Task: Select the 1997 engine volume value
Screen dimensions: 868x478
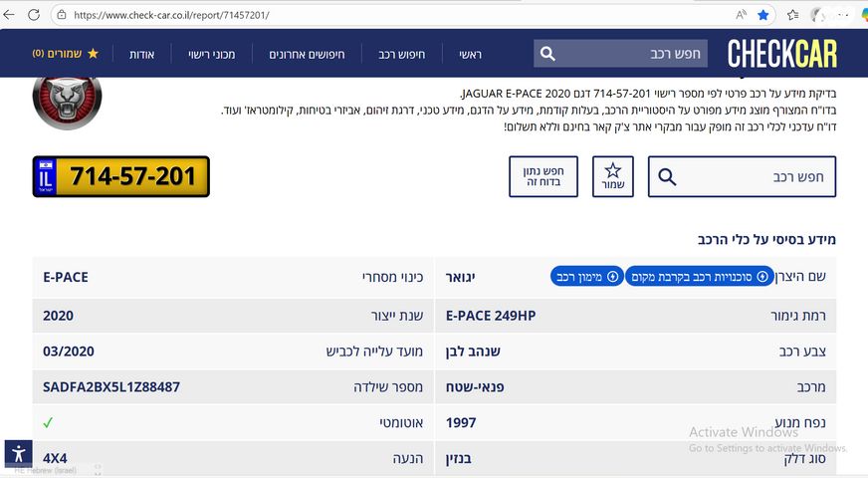Action: tap(461, 422)
